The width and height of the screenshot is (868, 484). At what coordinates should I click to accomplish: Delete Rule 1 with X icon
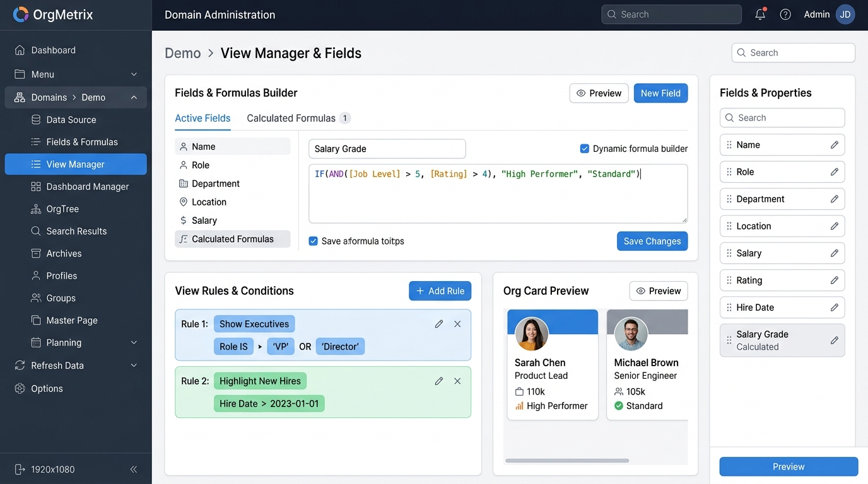click(x=458, y=324)
